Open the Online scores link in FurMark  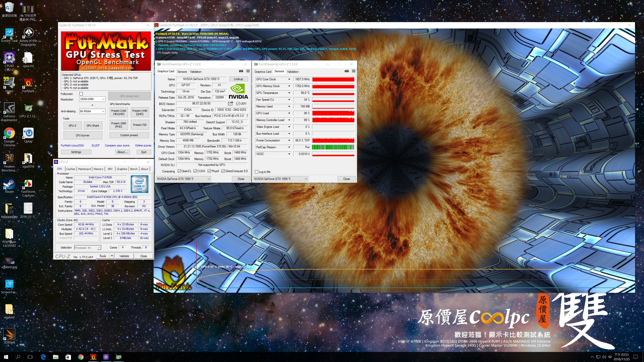click(143, 145)
